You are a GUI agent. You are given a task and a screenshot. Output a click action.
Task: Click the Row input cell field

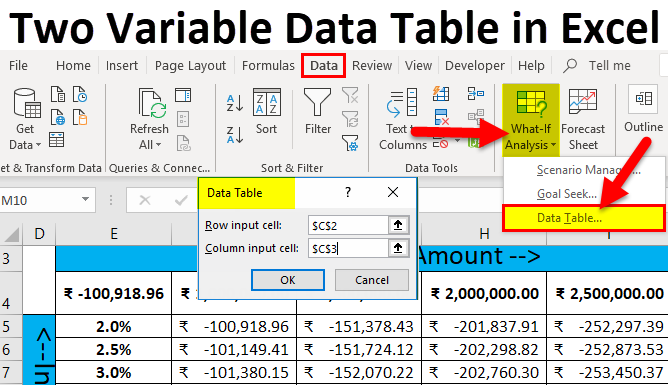pos(348,225)
